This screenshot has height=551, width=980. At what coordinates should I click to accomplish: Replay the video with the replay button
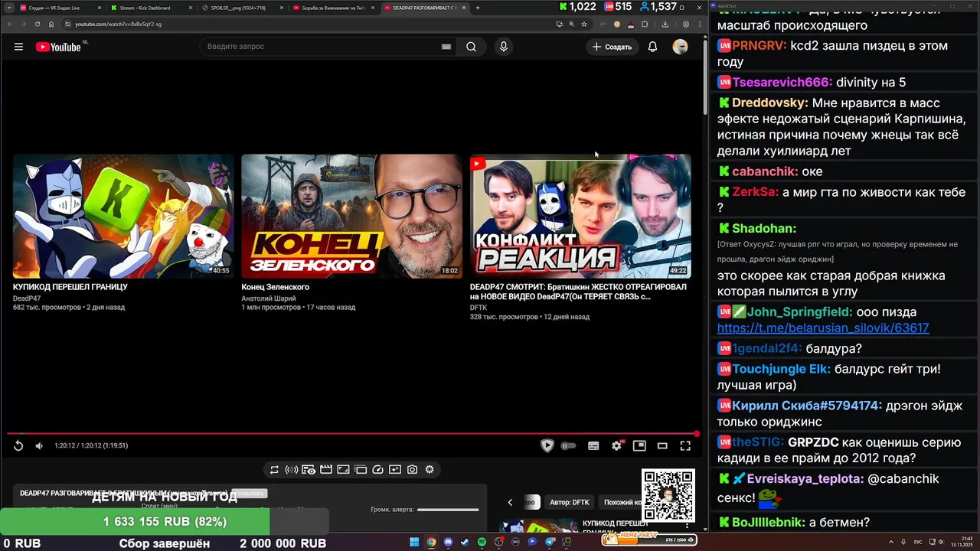(x=18, y=445)
